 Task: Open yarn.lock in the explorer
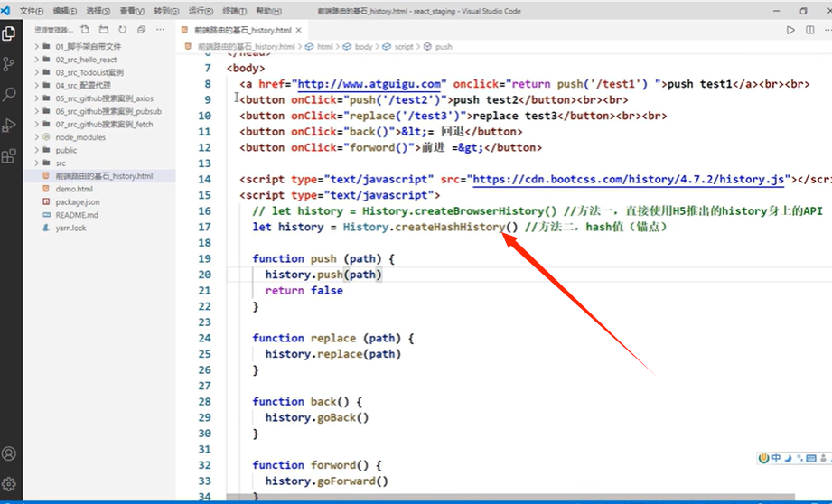coord(70,229)
